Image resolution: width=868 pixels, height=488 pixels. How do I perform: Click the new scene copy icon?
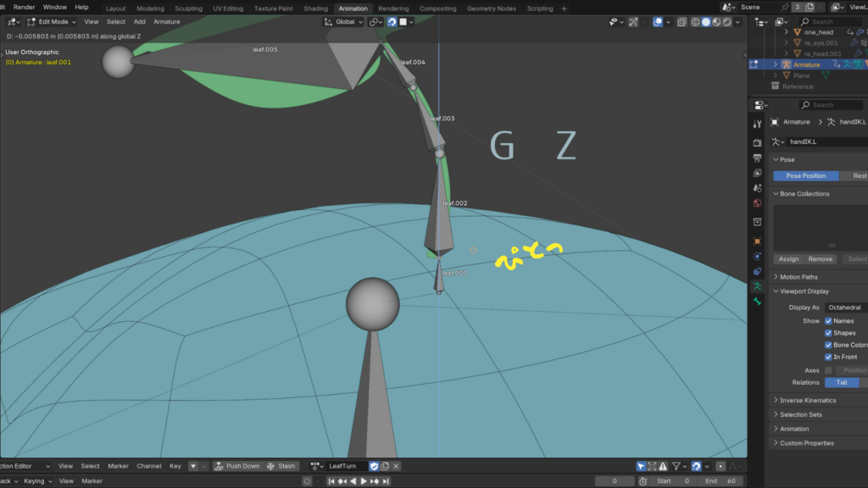pyautogui.click(x=810, y=7)
